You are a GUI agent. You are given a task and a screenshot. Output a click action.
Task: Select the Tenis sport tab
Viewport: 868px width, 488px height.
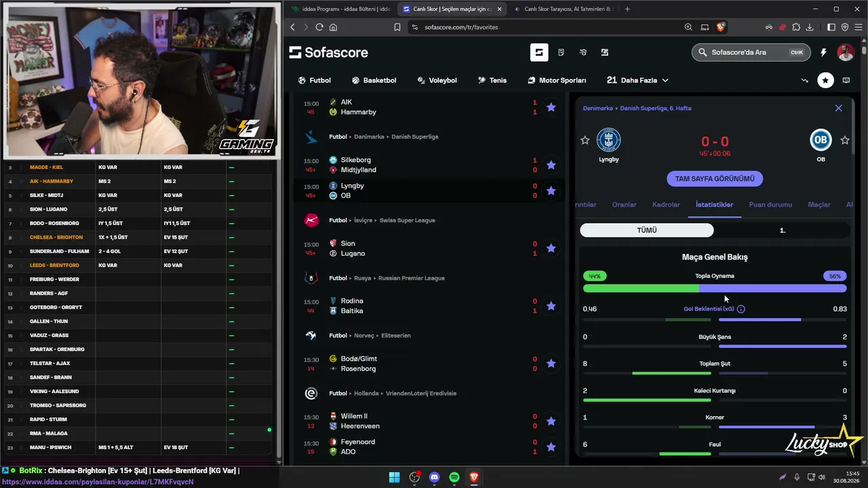coord(492,80)
